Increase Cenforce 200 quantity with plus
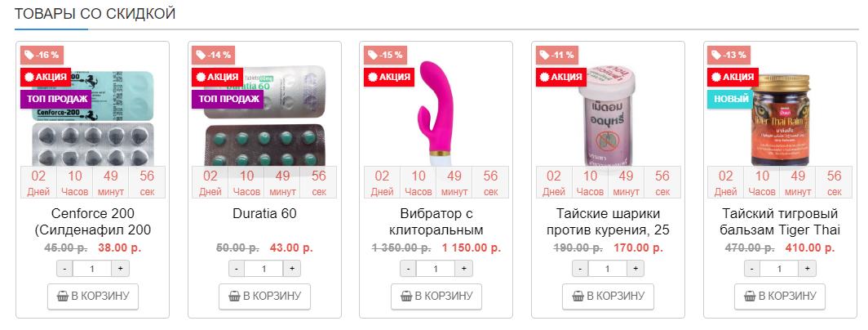 (120, 269)
